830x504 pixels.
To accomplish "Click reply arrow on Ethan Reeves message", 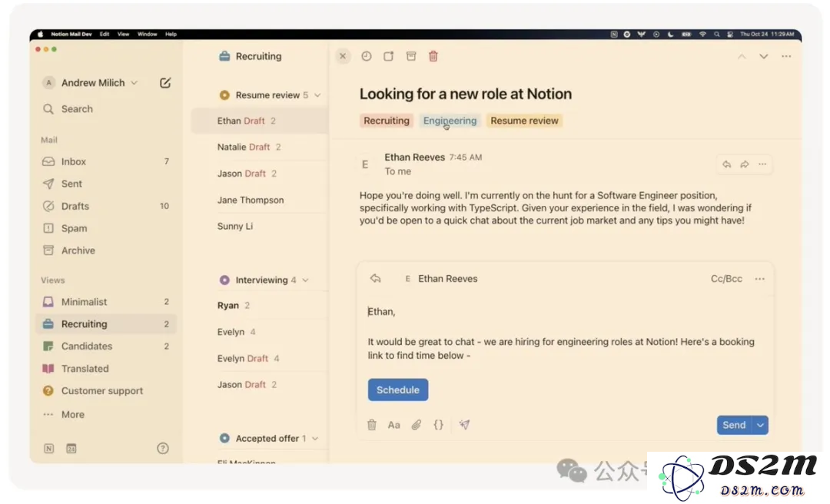I will [727, 164].
